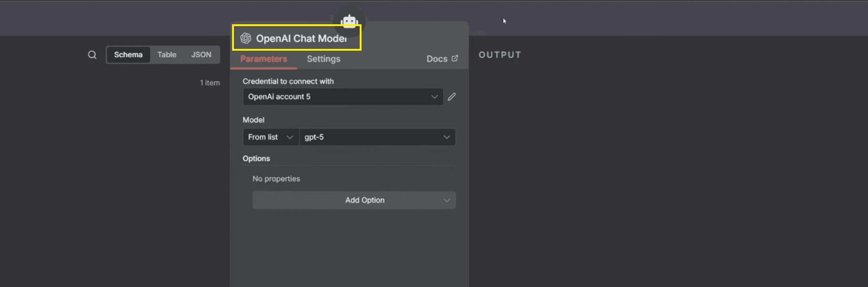Switch input view to Schema

click(128, 55)
